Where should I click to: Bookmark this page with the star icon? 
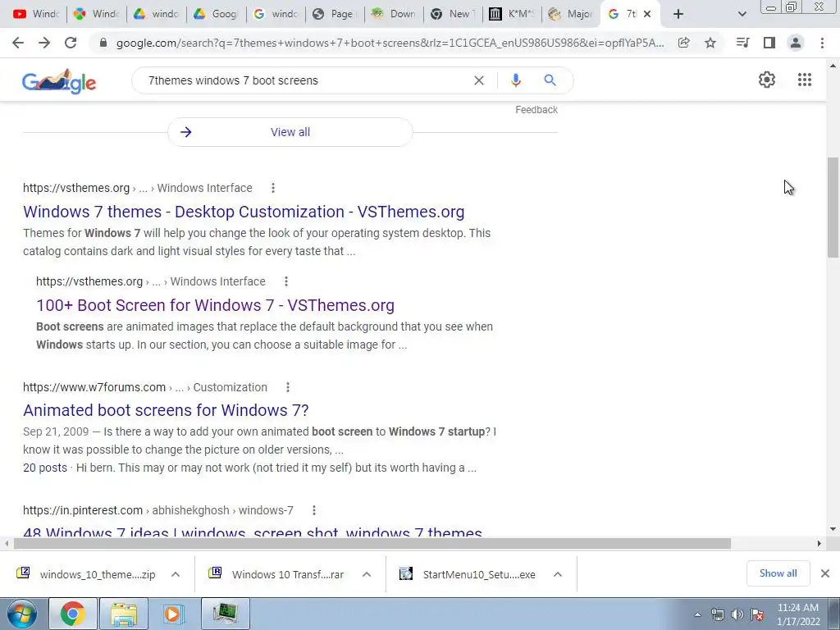[710, 43]
